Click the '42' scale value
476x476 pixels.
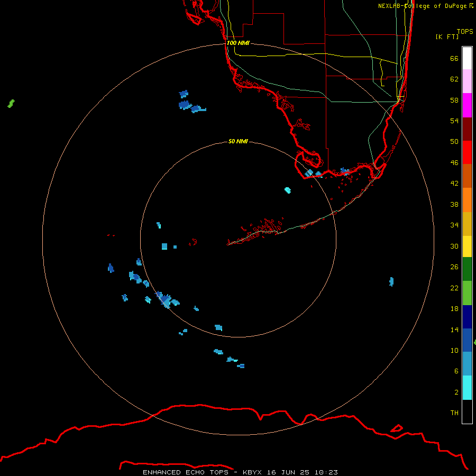coord(454,184)
